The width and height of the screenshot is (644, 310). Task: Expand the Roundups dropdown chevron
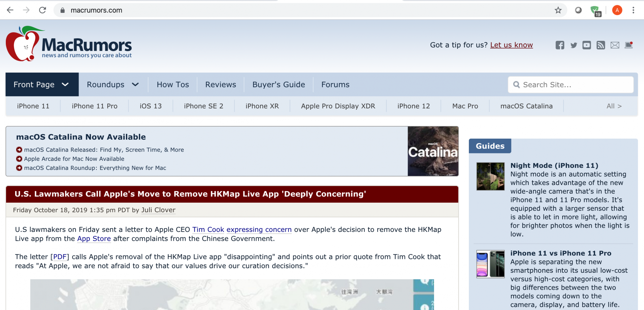135,85
